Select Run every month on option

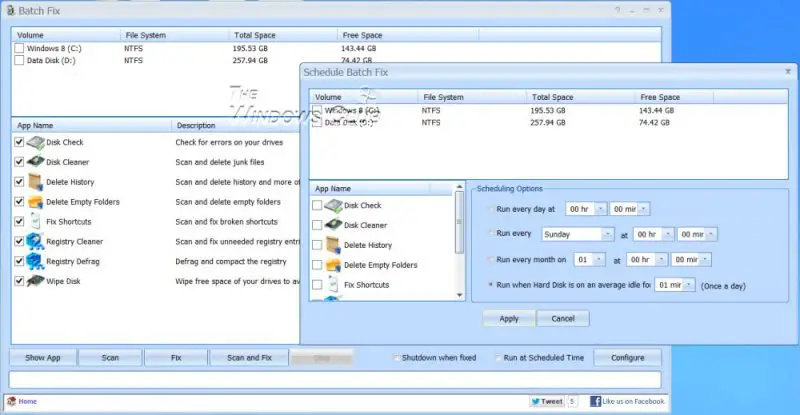[x=491, y=260]
